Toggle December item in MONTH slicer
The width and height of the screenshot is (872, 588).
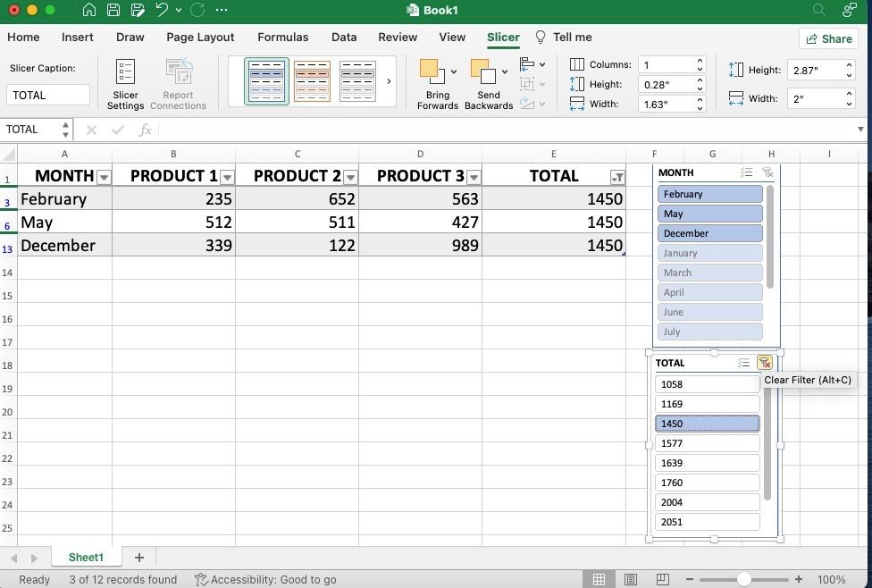[x=709, y=233]
